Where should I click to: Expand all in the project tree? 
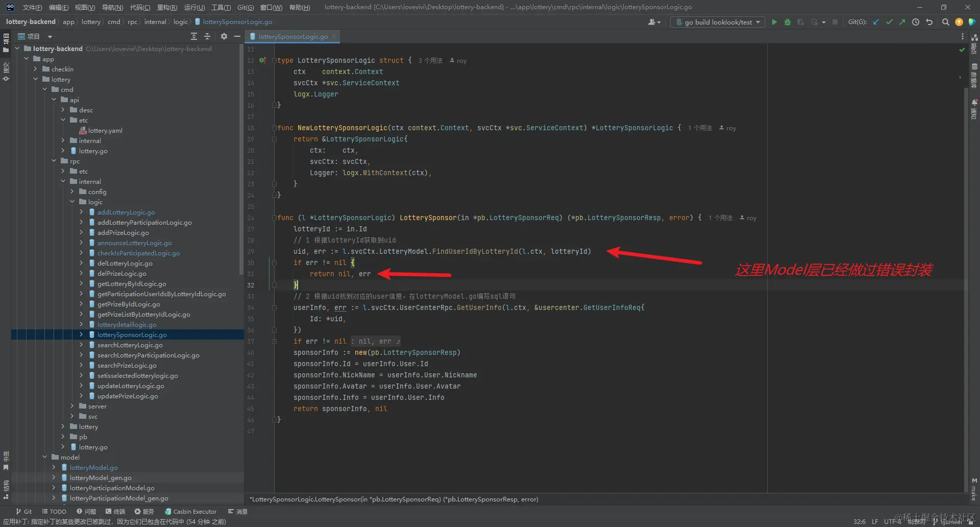[x=194, y=36]
